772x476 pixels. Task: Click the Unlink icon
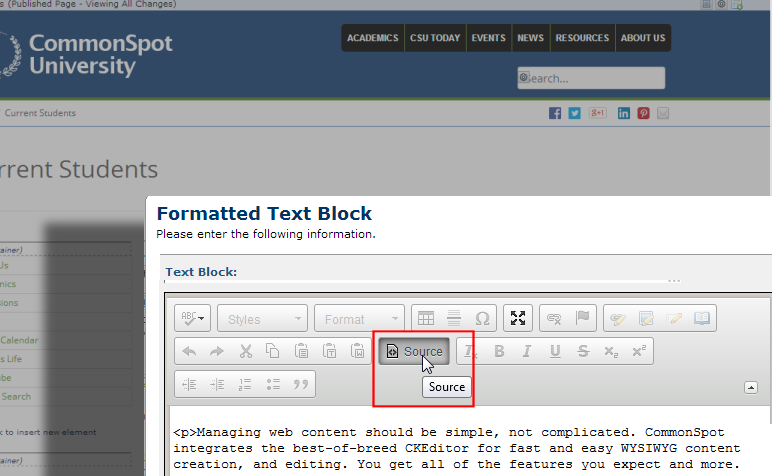(x=554, y=318)
